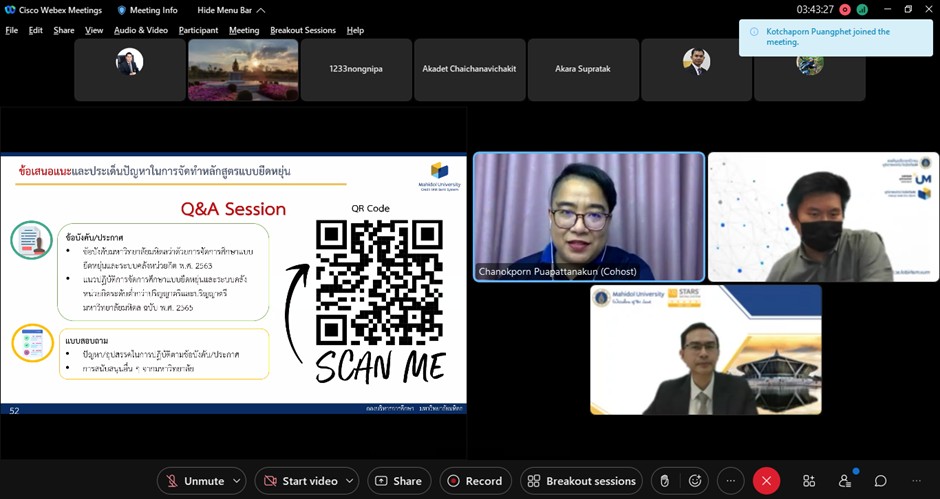Turn on camera with Start video

click(299, 481)
